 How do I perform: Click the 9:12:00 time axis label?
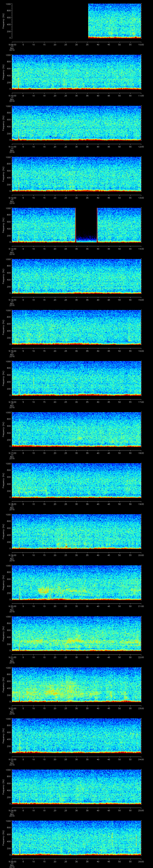click(12, 197)
